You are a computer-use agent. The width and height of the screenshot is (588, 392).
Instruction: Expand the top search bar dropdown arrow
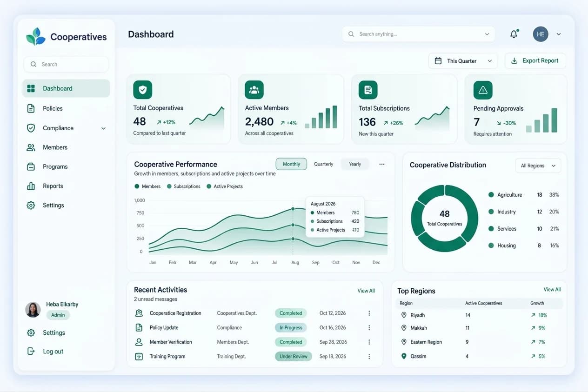click(x=487, y=34)
